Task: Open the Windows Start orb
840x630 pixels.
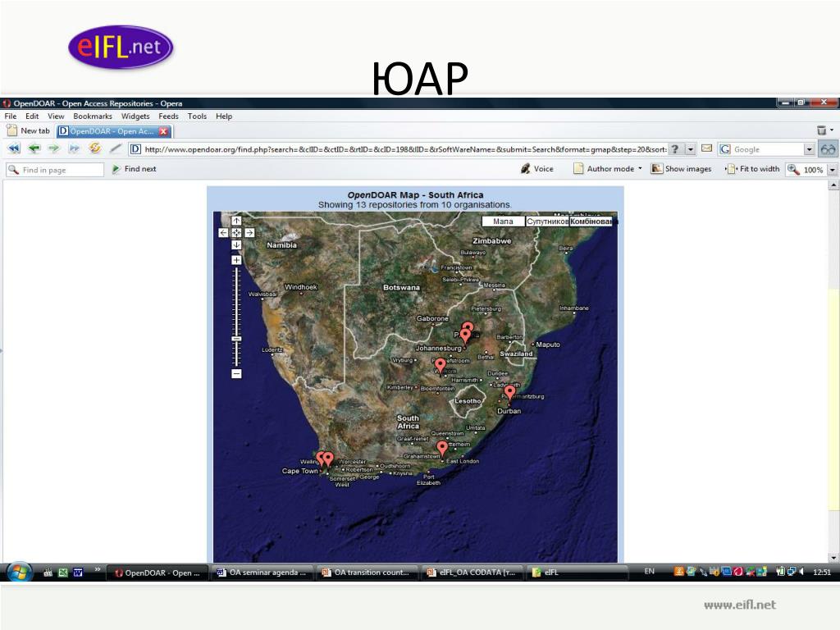Action: pyautogui.click(x=20, y=572)
